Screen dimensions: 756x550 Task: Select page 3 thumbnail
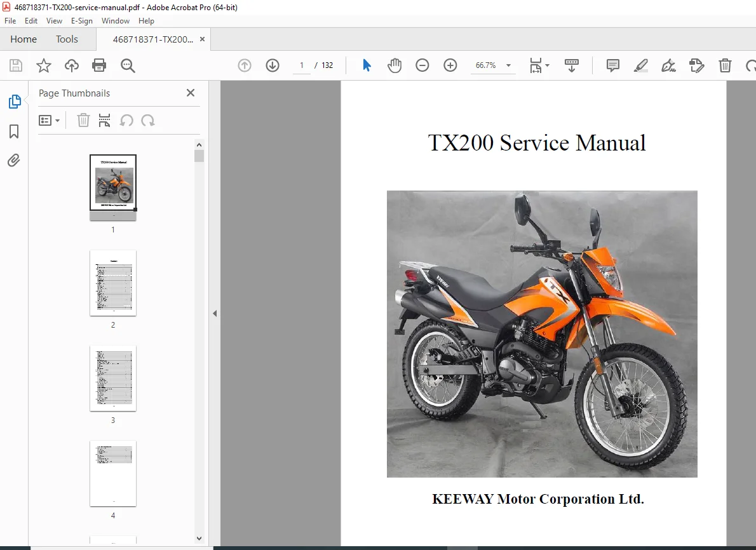tap(113, 379)
